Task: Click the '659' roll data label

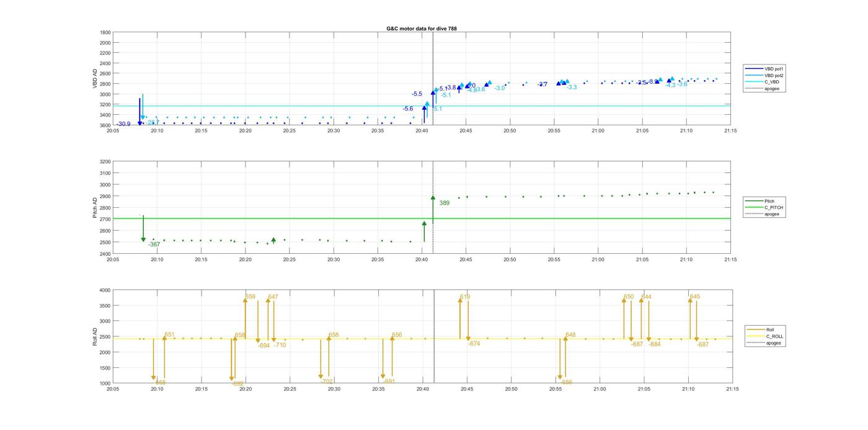Action: pos(250,297)
